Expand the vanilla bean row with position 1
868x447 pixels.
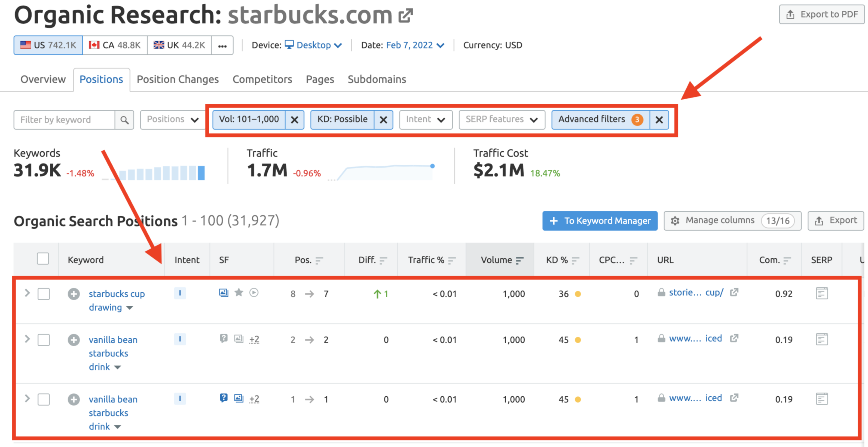point(27,398)
